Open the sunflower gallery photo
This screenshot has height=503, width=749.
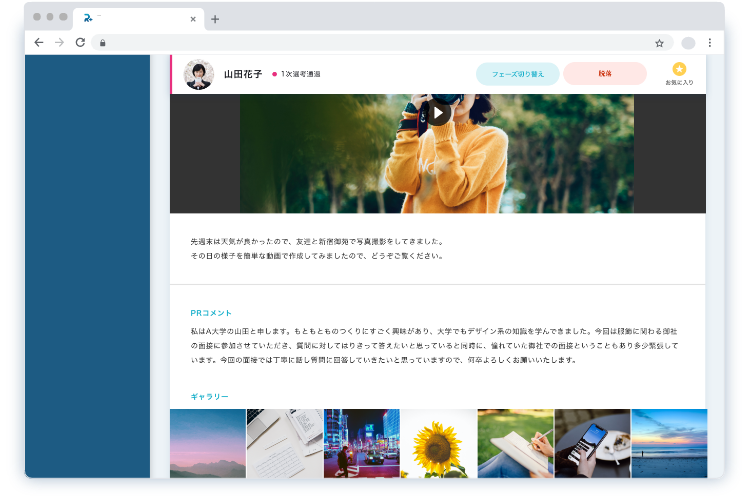tap(439, 443)
